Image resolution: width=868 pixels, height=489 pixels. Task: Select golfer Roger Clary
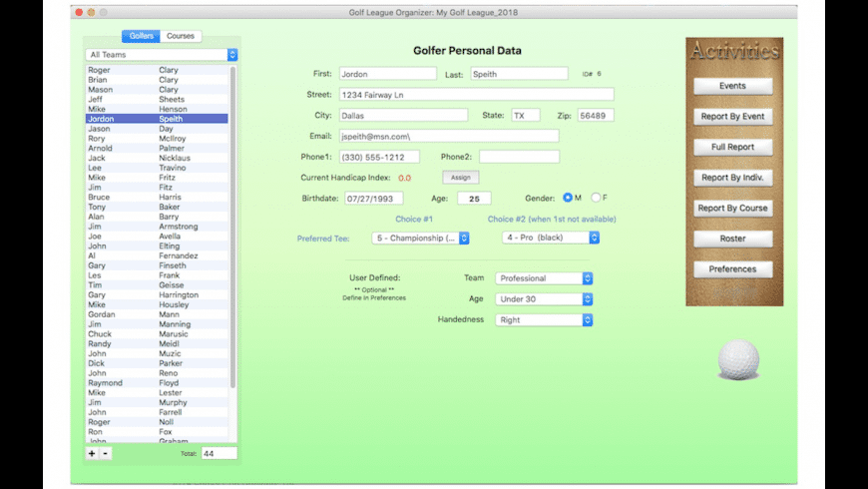point(157,70)
